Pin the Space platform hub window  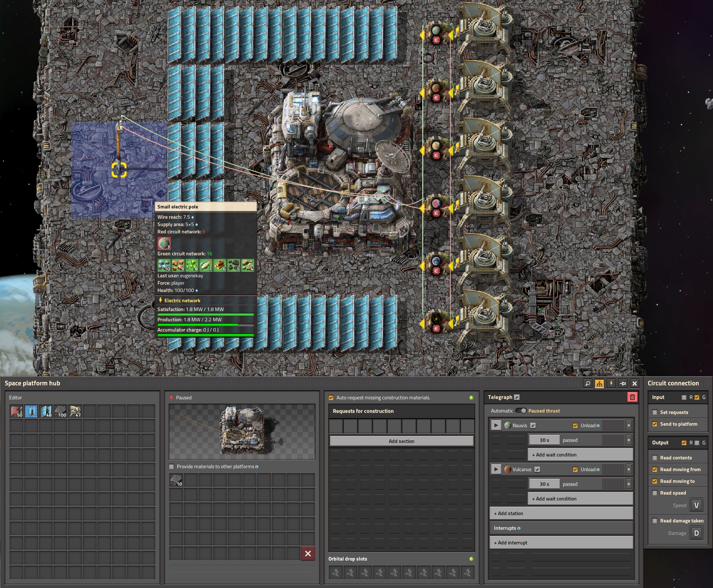pos(623,384)
